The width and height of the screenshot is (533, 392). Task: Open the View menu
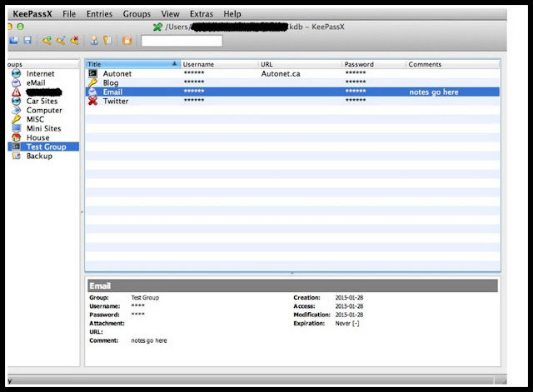click(x=170, y=14)
